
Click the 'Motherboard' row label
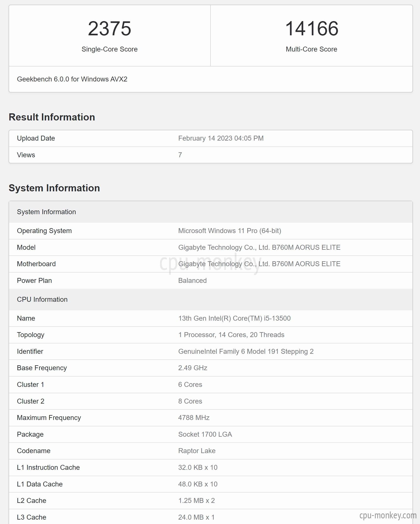tap(36, 264)
